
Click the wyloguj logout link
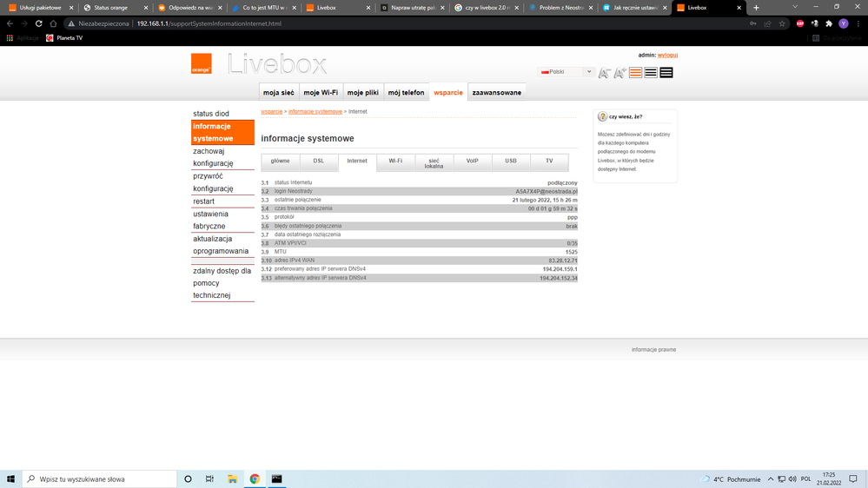(667, 55)
